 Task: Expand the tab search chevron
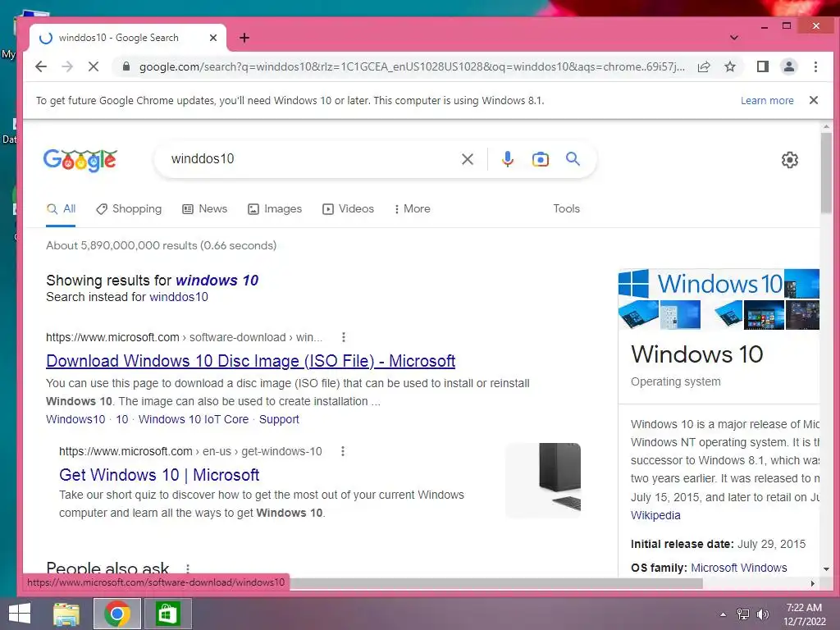[x=734, y=38]
